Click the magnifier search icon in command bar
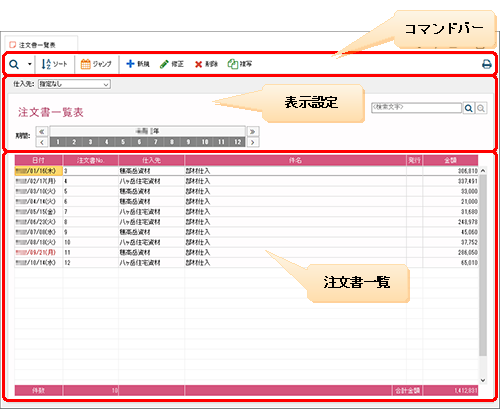500x409 pixels. (14, 64)
